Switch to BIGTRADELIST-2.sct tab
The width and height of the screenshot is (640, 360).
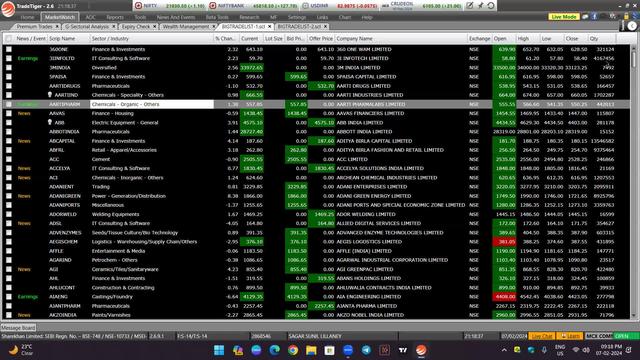[x=299, y=26]
